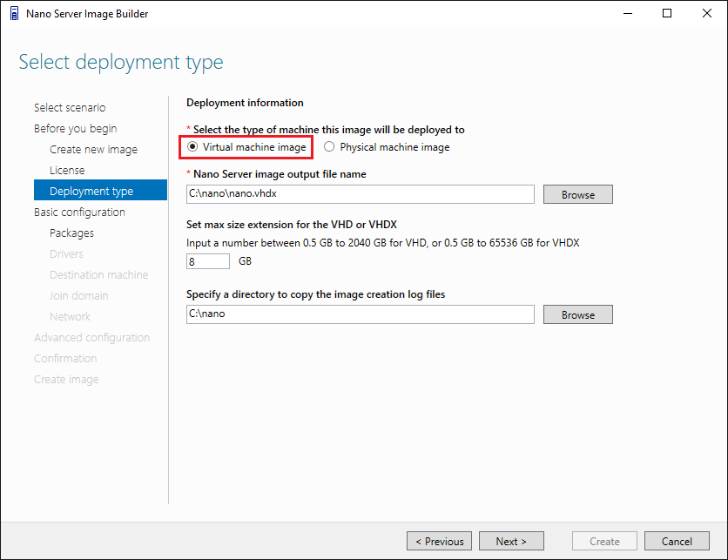
Task: Click the log files directory text field
Action: point(361,314)
